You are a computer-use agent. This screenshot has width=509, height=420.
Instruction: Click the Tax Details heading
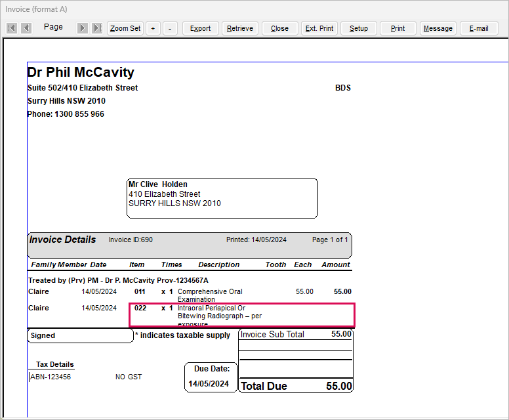pos(55,364)
